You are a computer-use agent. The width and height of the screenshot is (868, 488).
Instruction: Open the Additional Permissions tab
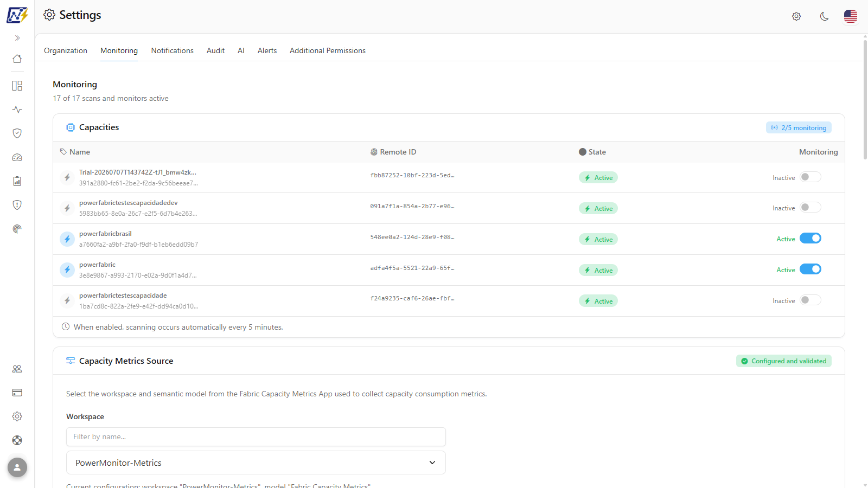pyautogui.click(x=328, y=50)
